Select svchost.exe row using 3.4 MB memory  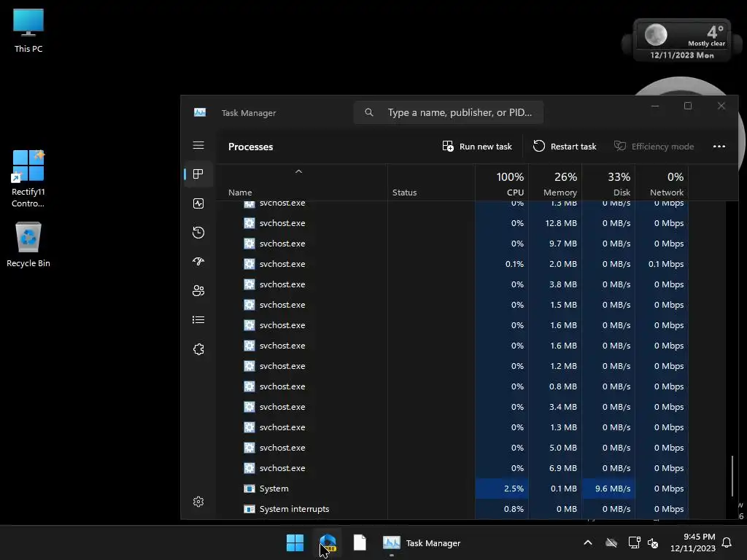pyautogui.click(x=452, y=407)
